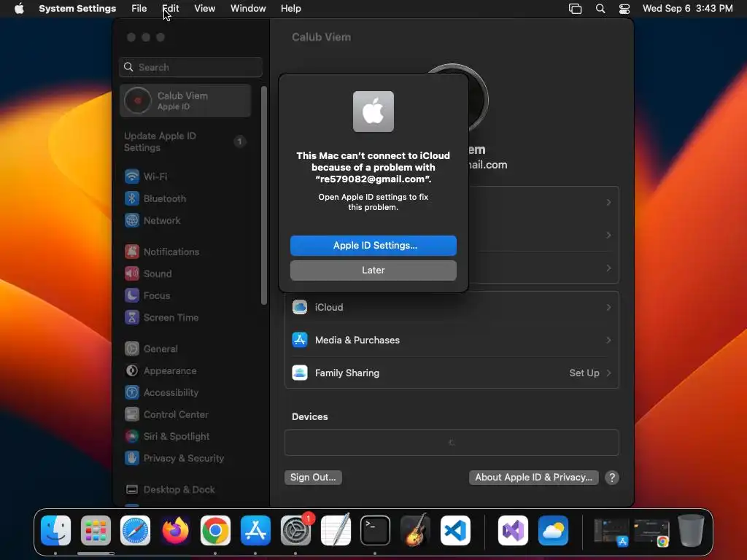
Task: Open Spotlight search in menu bar
Action: point(600,9)
